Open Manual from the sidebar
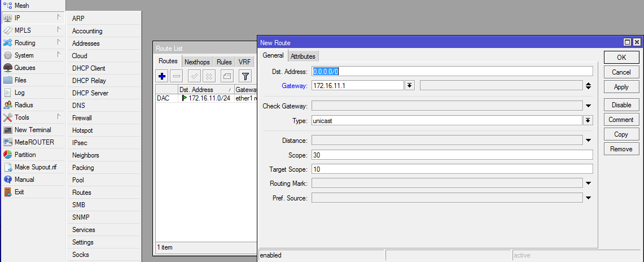Viewport: 644px width, 262px height. tap(33, 180)
